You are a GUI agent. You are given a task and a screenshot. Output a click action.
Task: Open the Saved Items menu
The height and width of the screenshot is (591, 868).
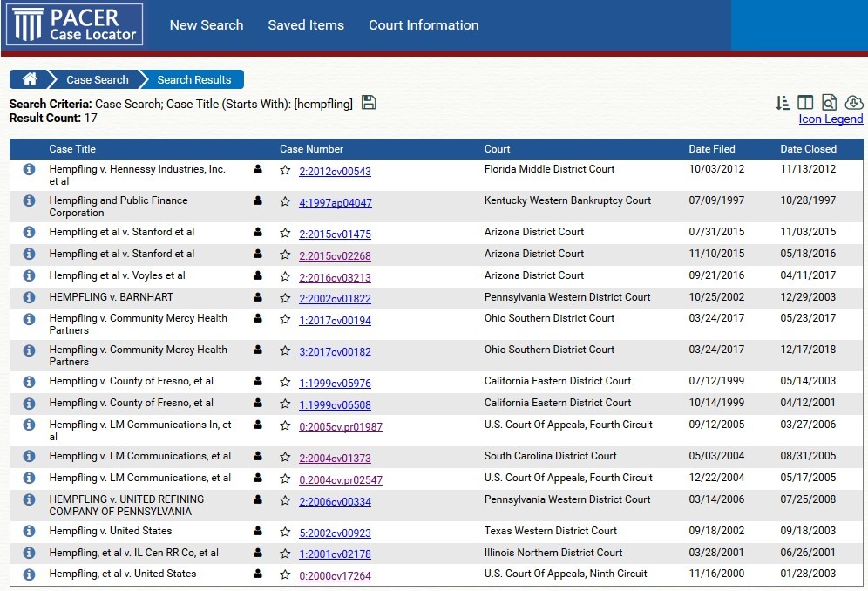pyautogui.click(x=306, y=25)
